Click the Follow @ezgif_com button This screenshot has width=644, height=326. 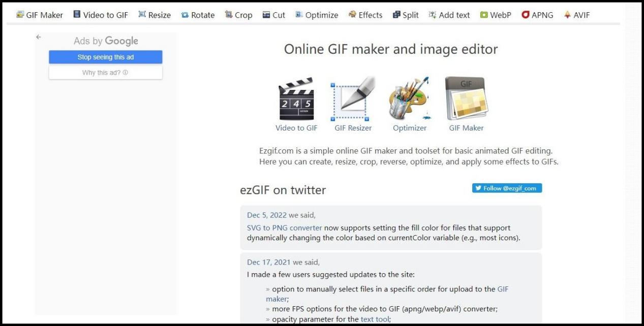pos(506,188)
